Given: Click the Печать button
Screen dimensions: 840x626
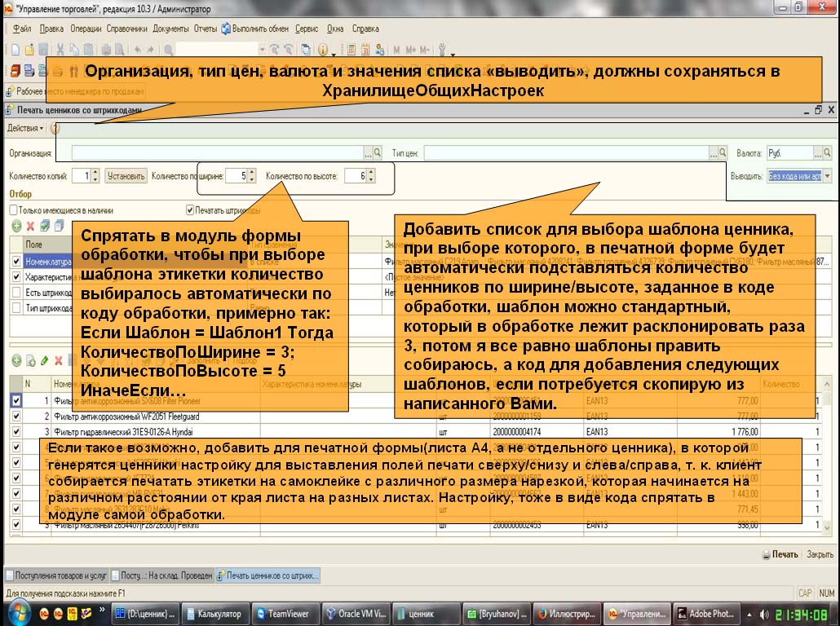Looking at the screenshot, I should tap(780, 554).
